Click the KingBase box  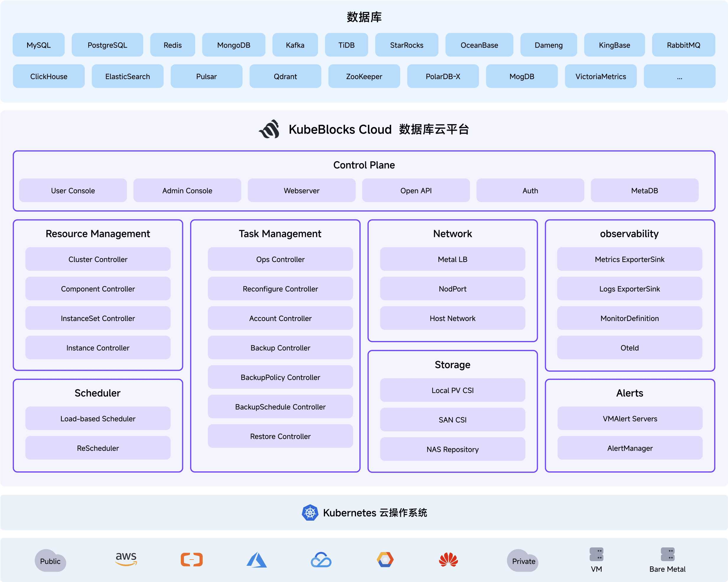pos(615,45)
